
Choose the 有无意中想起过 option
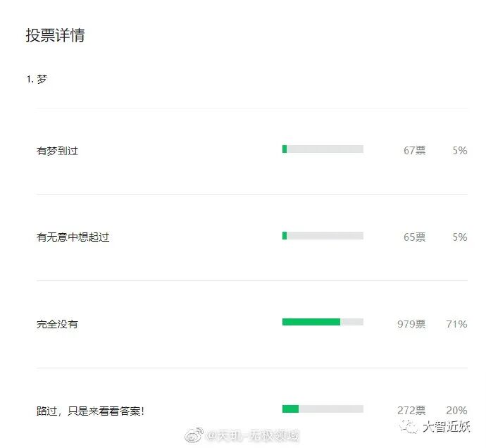73,237
